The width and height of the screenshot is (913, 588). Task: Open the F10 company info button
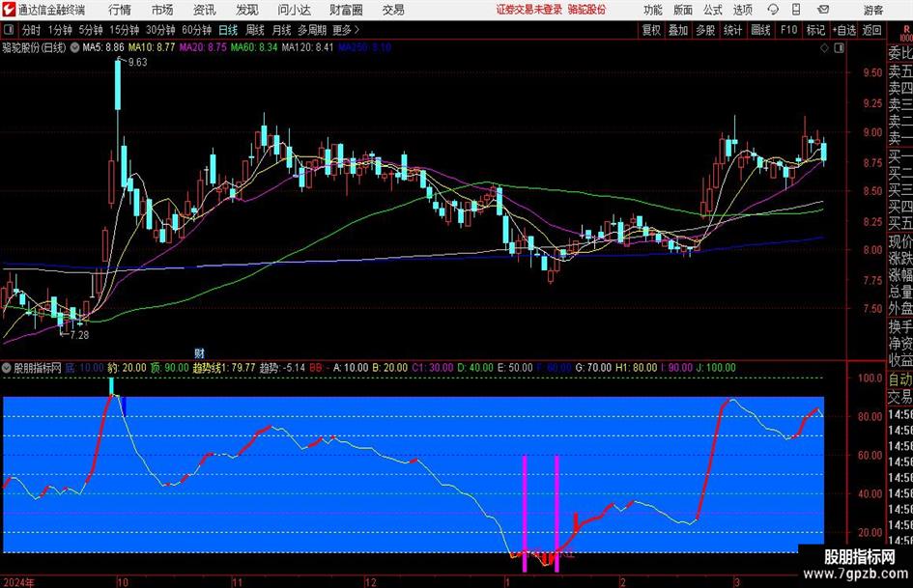point(789,30)
